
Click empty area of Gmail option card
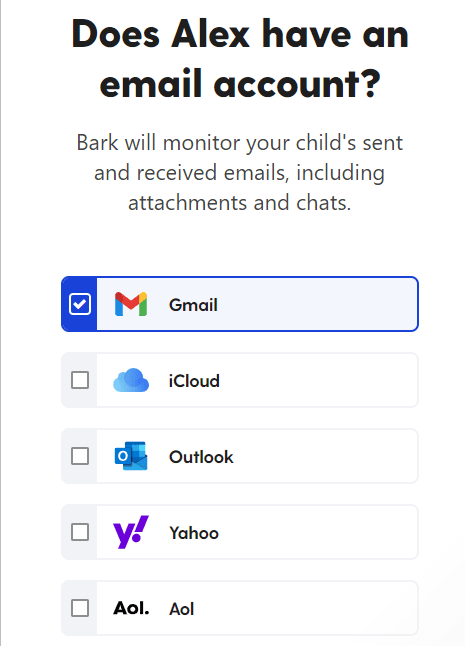click(x=317, y=304)
